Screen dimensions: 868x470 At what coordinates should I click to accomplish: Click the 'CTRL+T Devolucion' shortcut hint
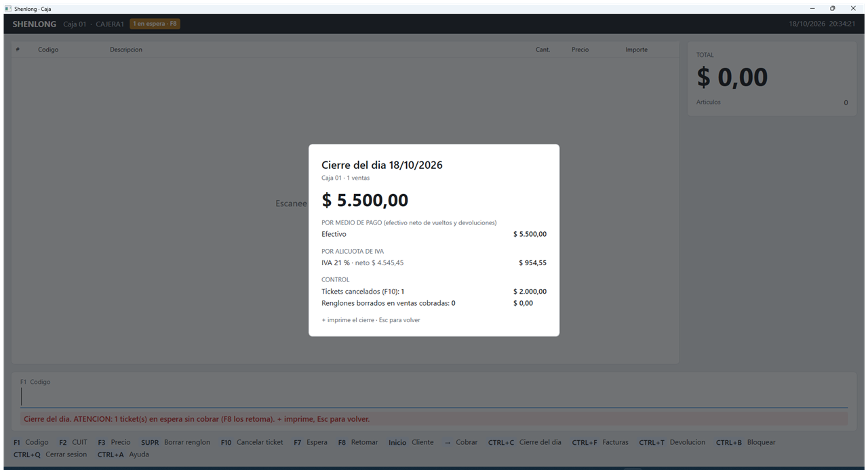(x=672, y=442)
